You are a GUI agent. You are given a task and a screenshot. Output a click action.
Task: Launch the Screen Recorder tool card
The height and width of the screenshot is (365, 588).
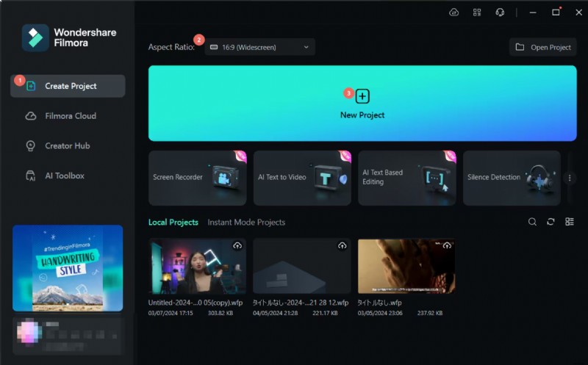coord(198,178)
